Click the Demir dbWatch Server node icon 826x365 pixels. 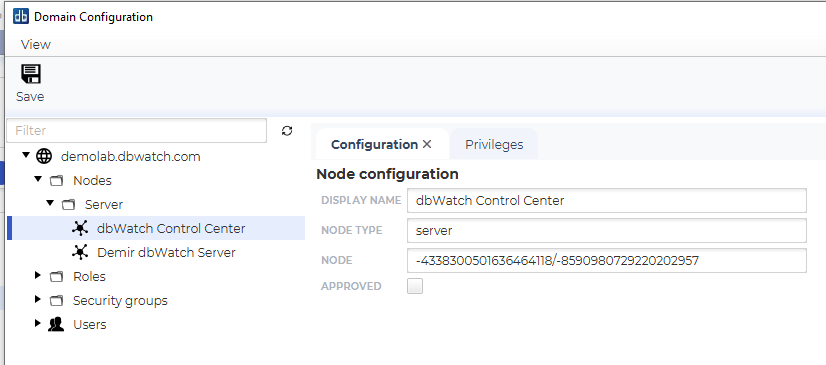[x=80, y=252]
